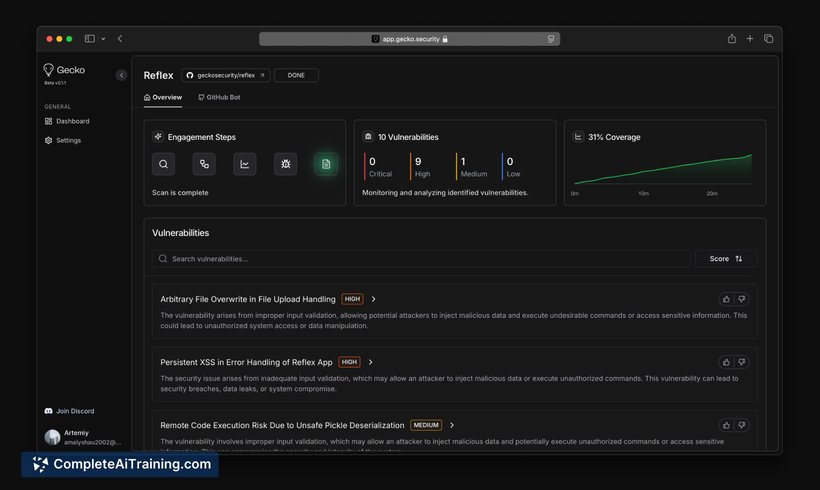Switch to the GitHub Bot tab

tap(219, 98)
